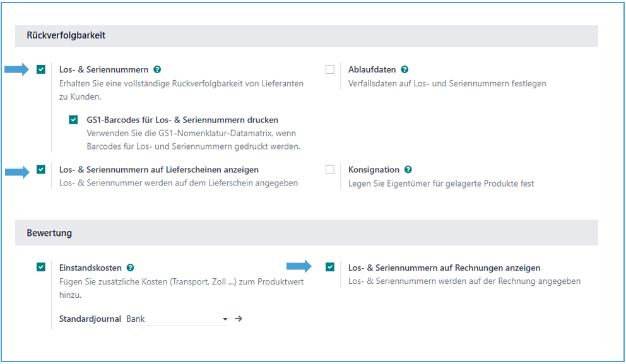Uncheck Los- & Seriennummern auf Rechnungen anzeigen
This screenshot has width=626, height=364.
coord(330,267)
